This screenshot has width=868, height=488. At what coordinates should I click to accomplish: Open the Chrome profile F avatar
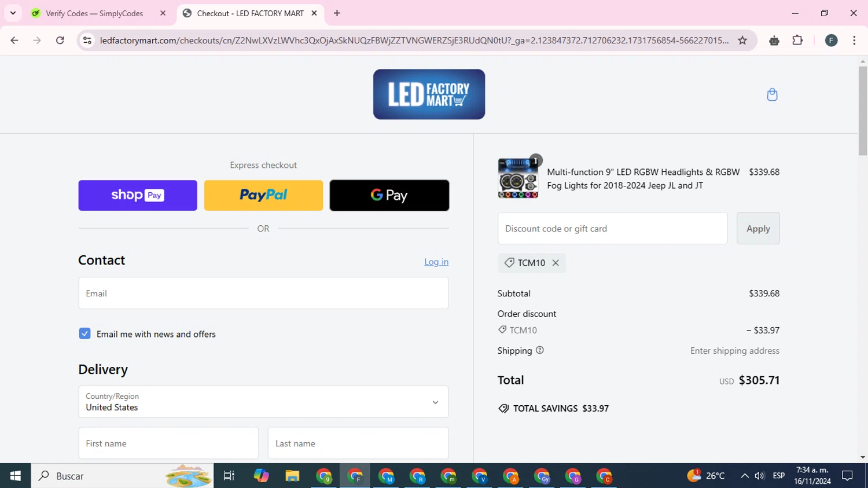(832, 41)
